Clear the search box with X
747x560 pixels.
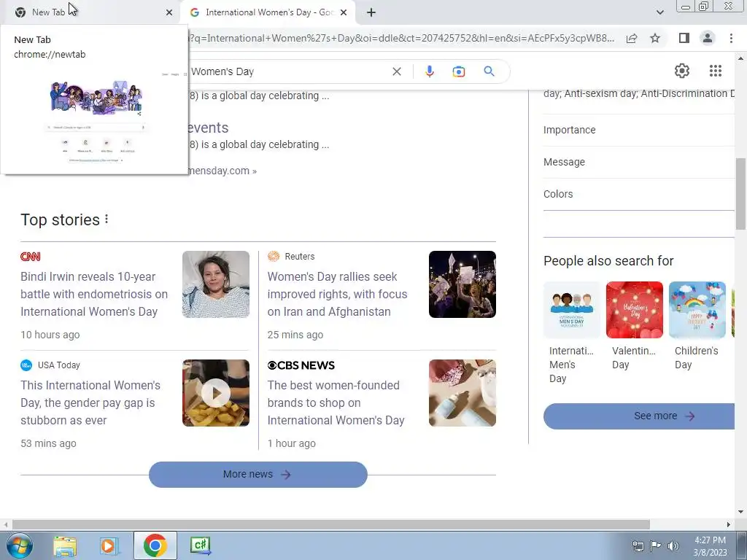point(396,71)
